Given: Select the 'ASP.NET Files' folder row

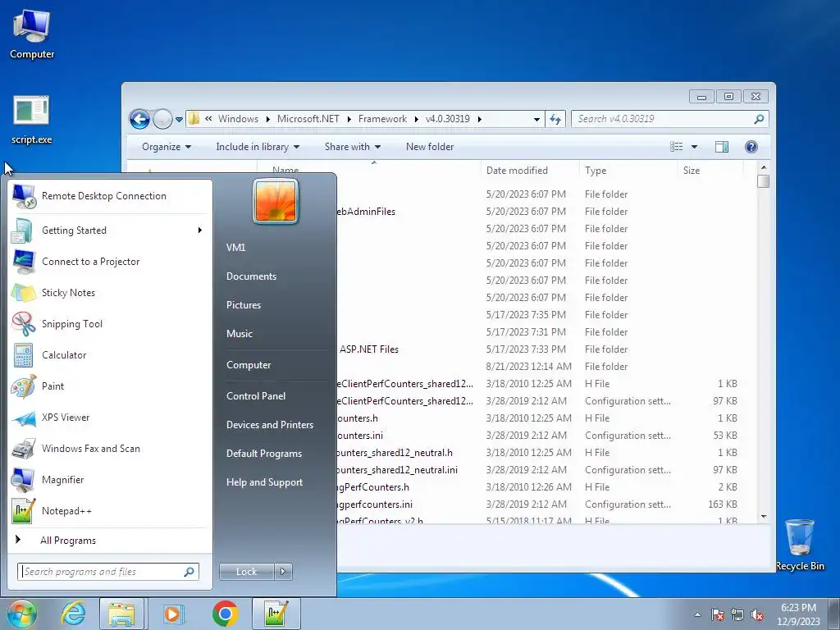Looking at the screenshot, I should pyautogui.click(x=541, y=349).
